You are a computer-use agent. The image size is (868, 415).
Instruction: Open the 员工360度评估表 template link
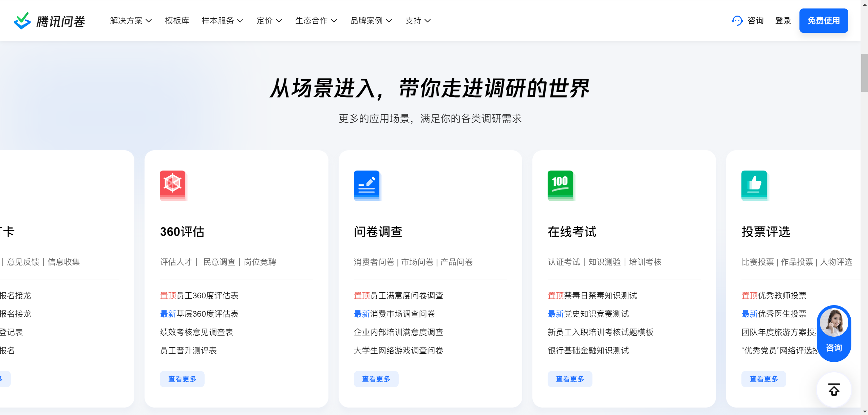point(207,295)
